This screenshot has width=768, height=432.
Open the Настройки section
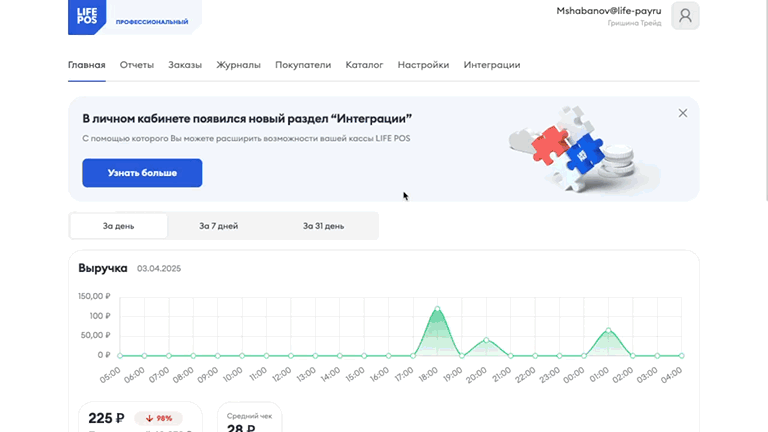click(x=423, y=65)
